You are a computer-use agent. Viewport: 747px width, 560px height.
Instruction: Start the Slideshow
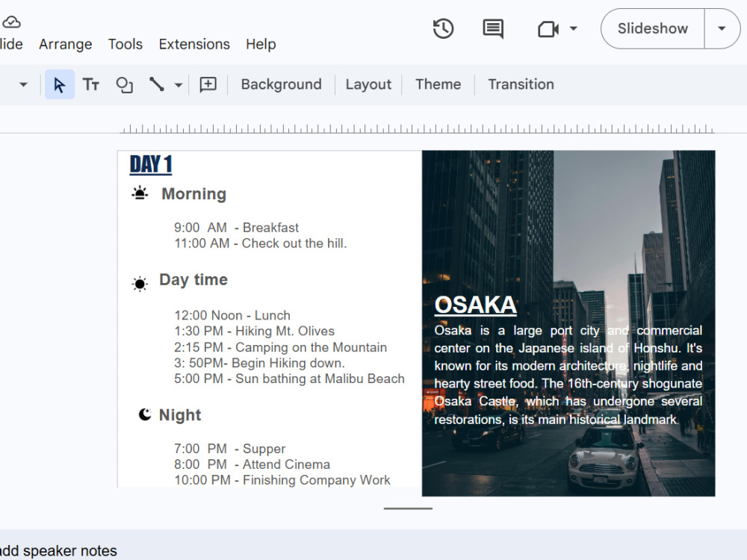(653, 28)
